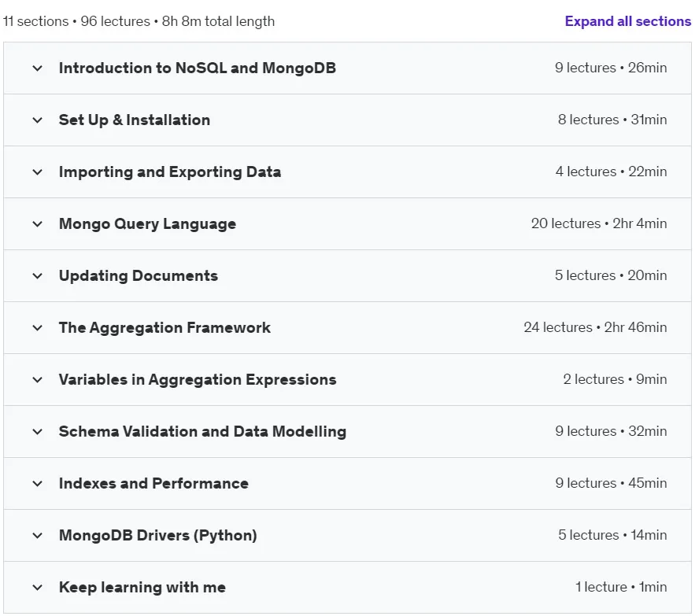Open the Indexes and Performance section title

(153, 483)
